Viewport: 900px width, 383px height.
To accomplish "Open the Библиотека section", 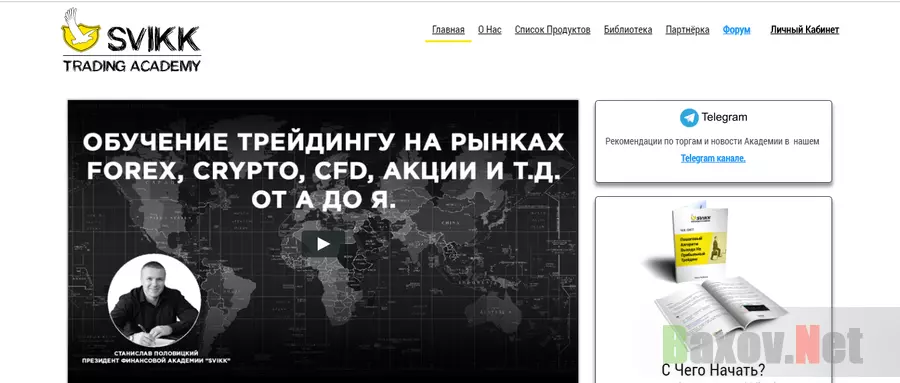I will pos(628,30).
